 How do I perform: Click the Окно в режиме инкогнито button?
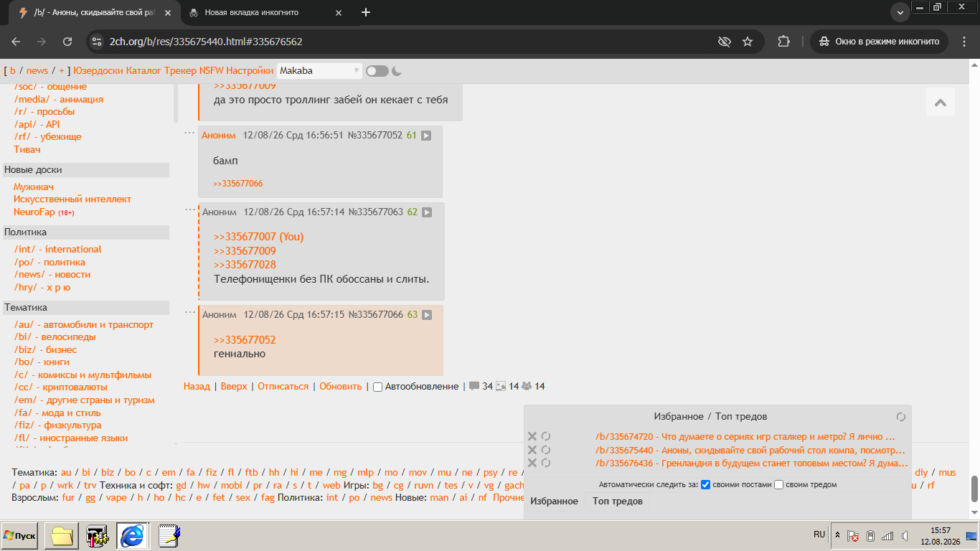(x=880, y=42)
